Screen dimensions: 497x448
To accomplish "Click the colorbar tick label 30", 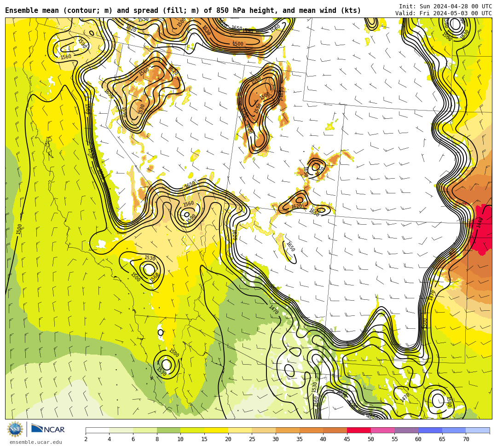I will tap(276, 439).
